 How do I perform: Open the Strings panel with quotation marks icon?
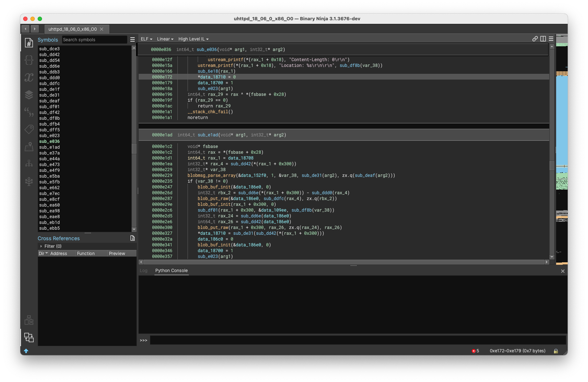point(28,112)
